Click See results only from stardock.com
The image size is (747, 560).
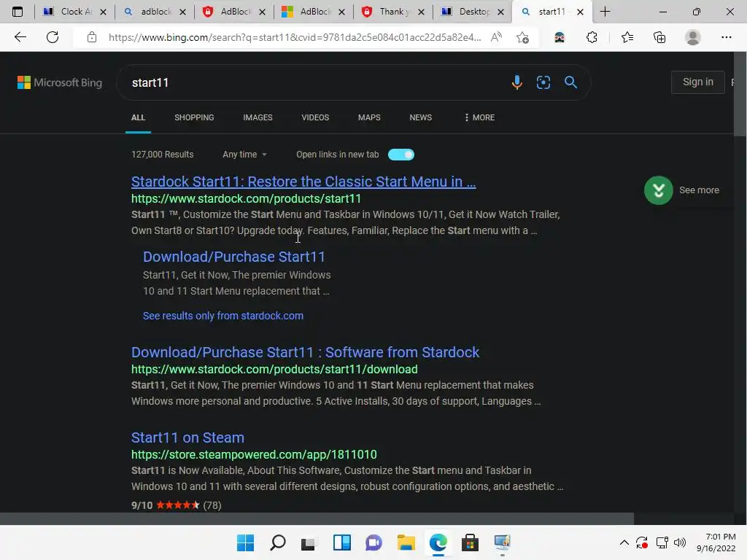click(x=223, y=316)
